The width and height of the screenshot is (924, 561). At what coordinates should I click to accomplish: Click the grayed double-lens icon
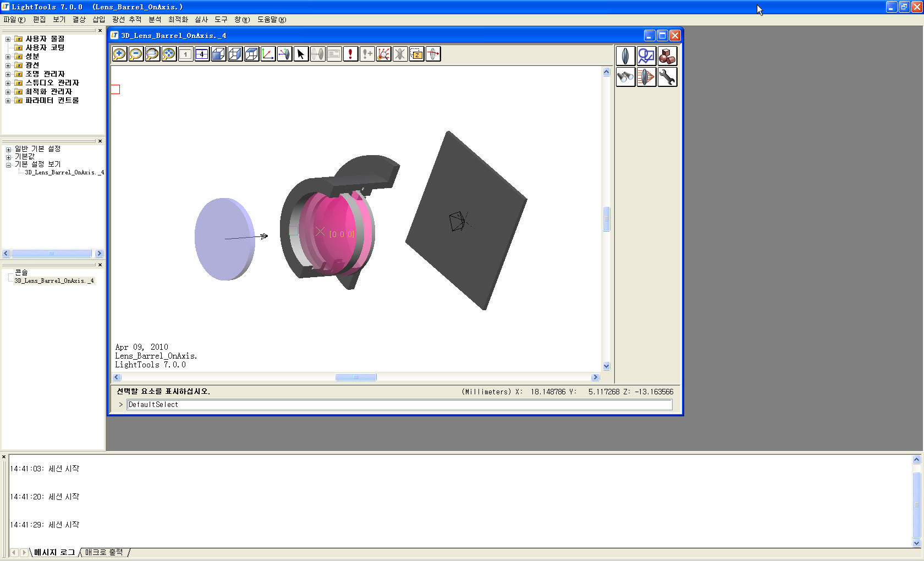(317, 54)
